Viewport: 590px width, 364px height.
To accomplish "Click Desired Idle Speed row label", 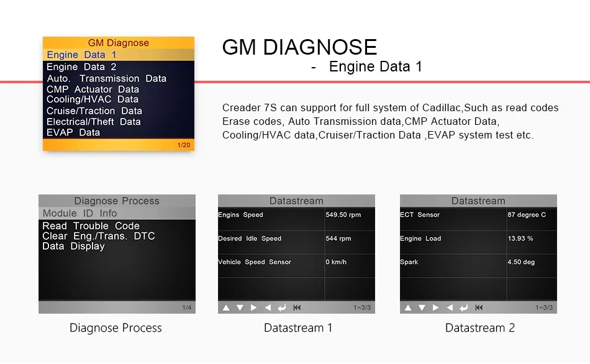I will tap(250, 239).
